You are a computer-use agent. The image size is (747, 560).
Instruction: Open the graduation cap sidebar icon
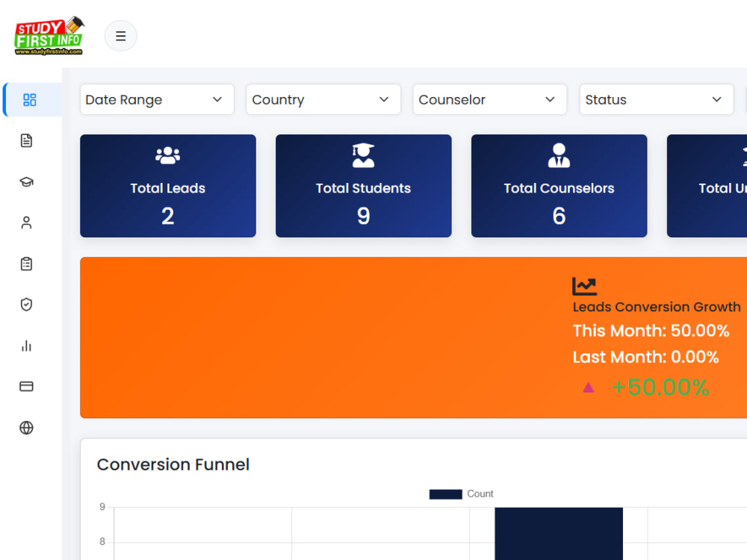click(27, 181)
